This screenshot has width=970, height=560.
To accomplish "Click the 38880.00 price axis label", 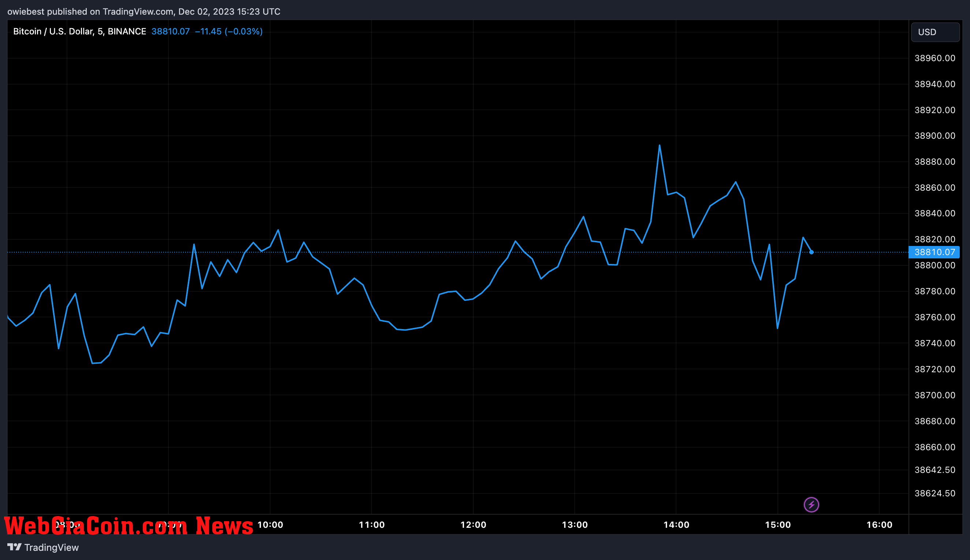I will (x=934, y=161).
